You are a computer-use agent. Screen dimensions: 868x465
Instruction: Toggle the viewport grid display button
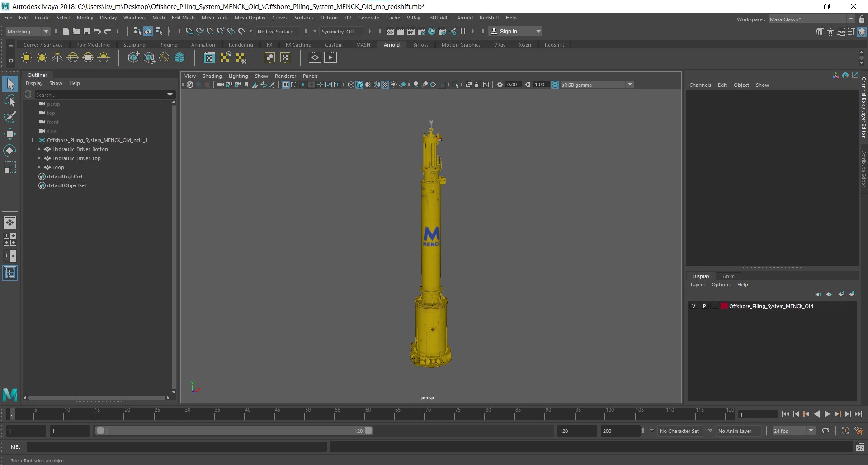286,85
